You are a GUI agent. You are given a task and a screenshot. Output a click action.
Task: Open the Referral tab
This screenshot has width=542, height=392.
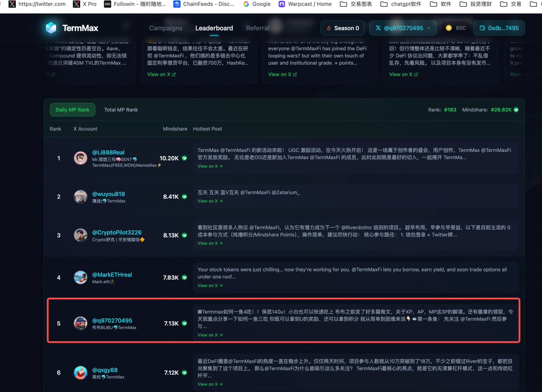point(257,28)
